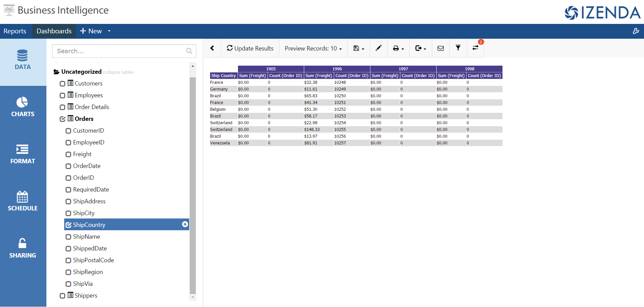Open the print dropdown menu

coord(398,48)
